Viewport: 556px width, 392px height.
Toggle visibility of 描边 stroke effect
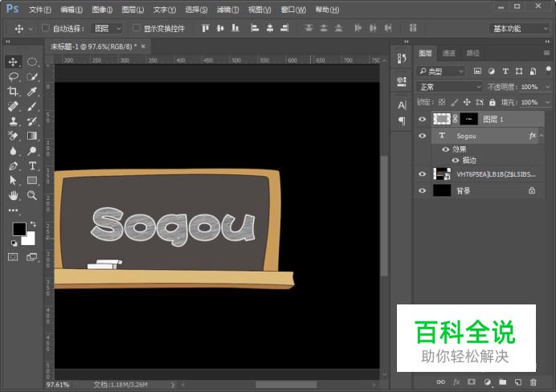point(456,160)
